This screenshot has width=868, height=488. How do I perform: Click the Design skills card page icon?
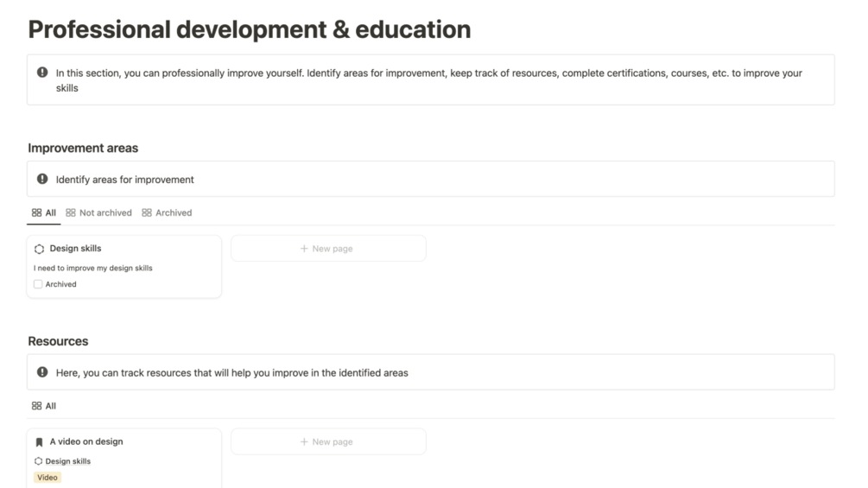coord(39,249)
